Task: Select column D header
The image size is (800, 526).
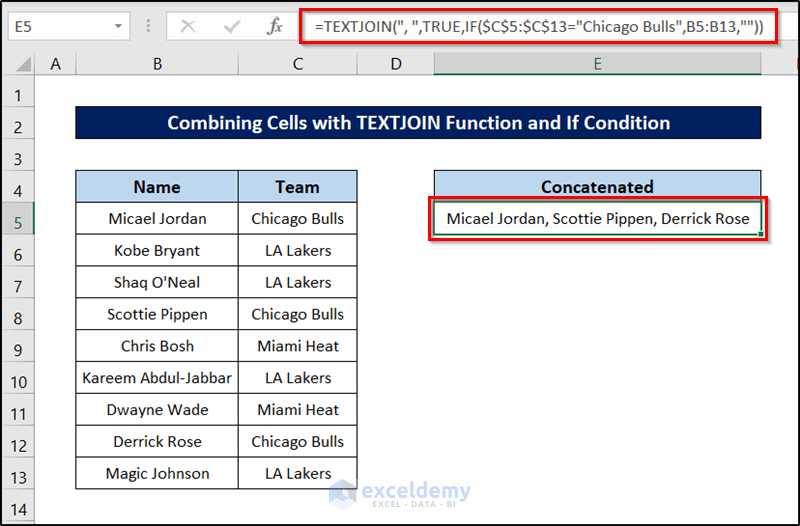Action: (395, 64)
